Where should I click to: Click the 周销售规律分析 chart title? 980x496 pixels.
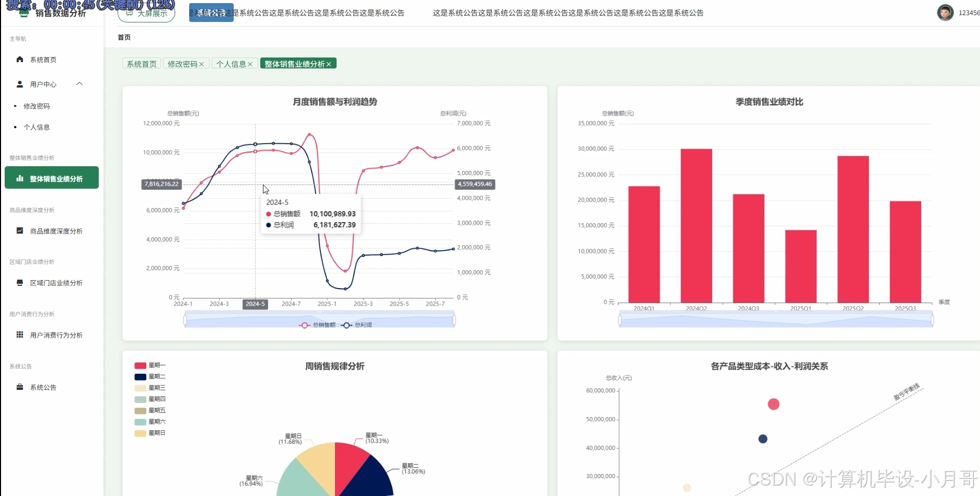[335, 366]
